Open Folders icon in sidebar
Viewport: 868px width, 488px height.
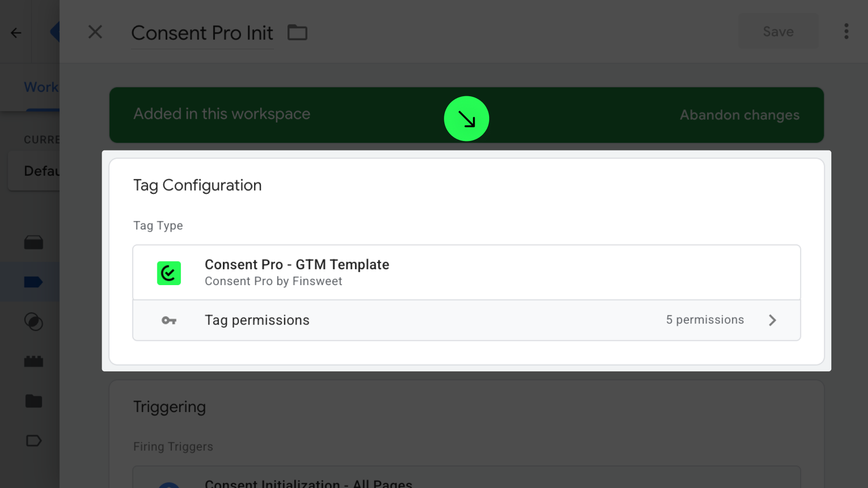click(x=33, y=401)
